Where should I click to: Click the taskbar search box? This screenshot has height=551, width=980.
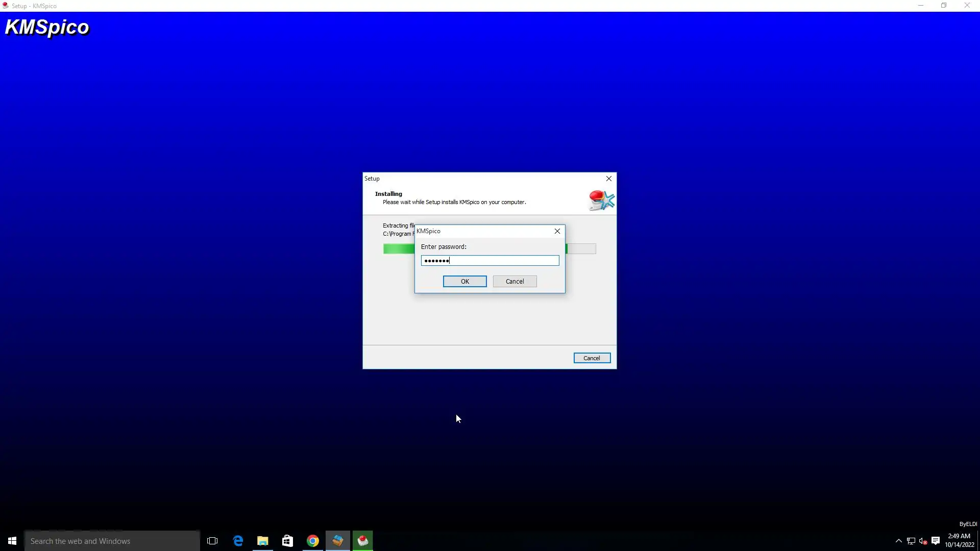[x=112, y=541]
